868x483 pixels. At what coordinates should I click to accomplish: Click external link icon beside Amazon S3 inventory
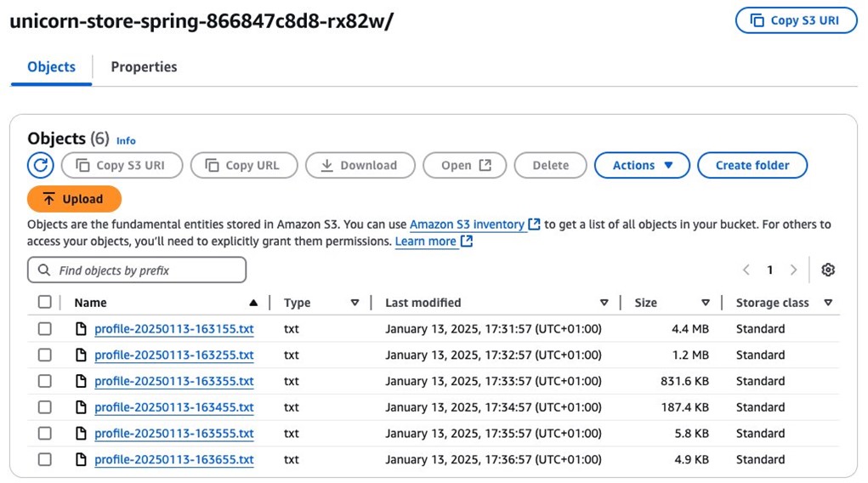click(534, 224)
